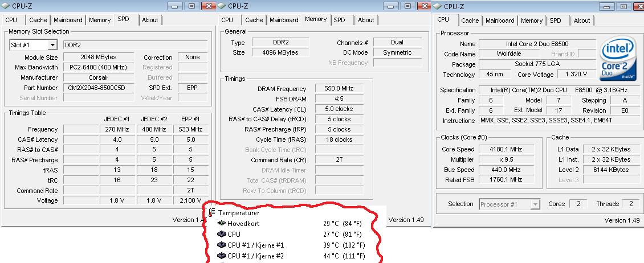Screen dimensions: 644x263
Task: Click the processor Name Intel Core 2 Duo E8500
Action: point(537,44)
